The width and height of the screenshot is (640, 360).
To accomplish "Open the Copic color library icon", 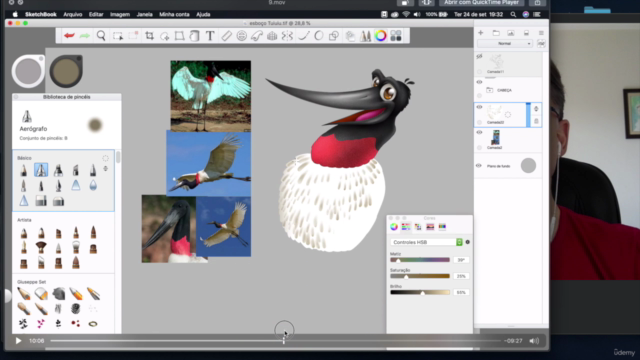I will [350, 36].
